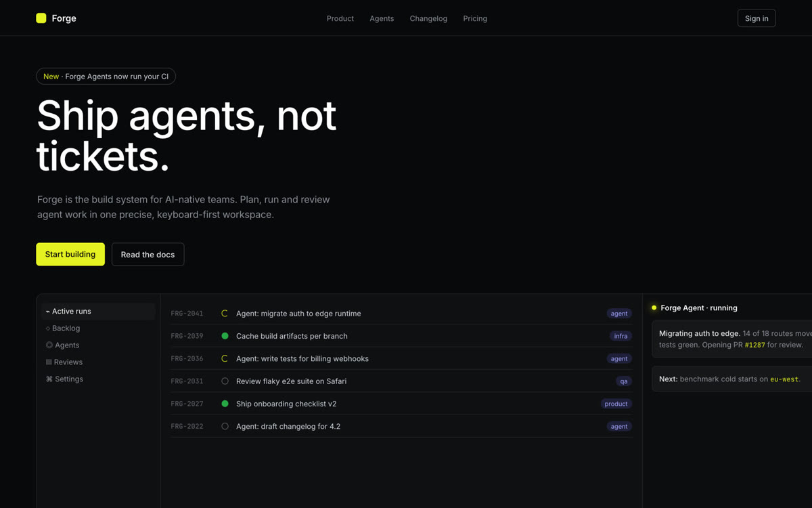812x508 pixels.
Task: Click the agent tag on FRG-2041
Action: pos(619,314)
